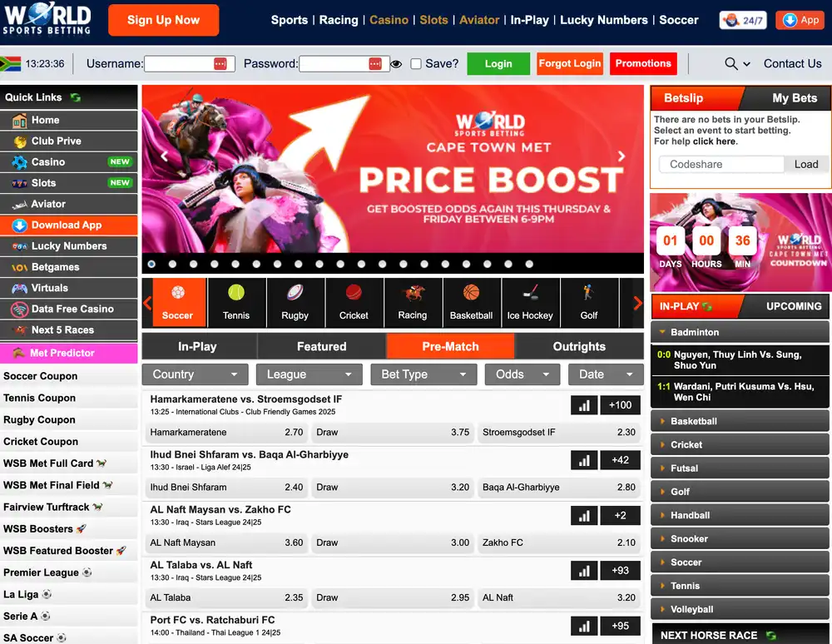Click the South African flag icon

pyautogui.click(x=11, y=64)
